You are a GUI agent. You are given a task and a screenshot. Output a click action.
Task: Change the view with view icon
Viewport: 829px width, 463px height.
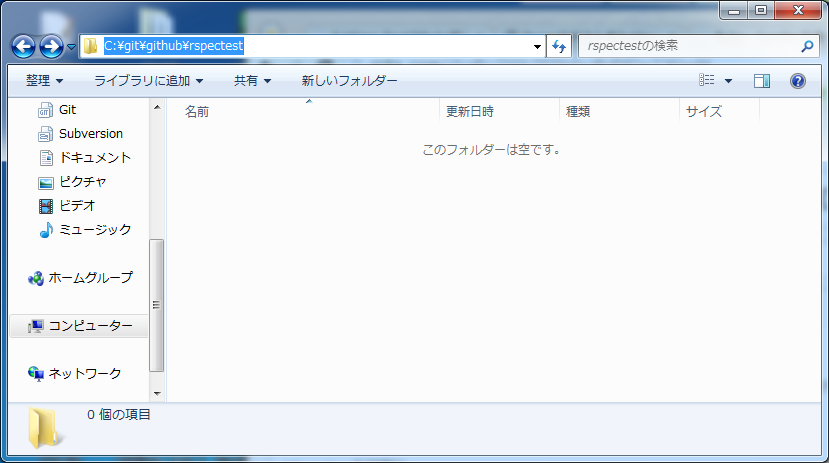(x=707, y=80)
